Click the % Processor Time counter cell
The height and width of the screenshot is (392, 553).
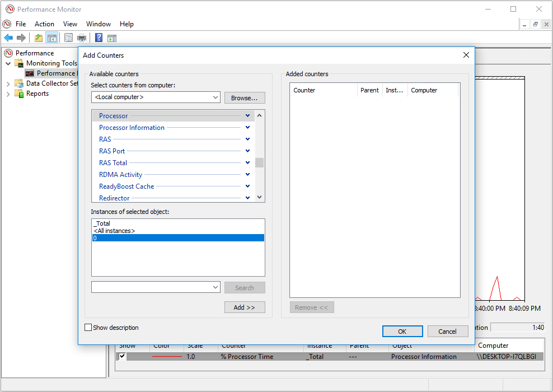pyautogui.click(x=247, y=357)
